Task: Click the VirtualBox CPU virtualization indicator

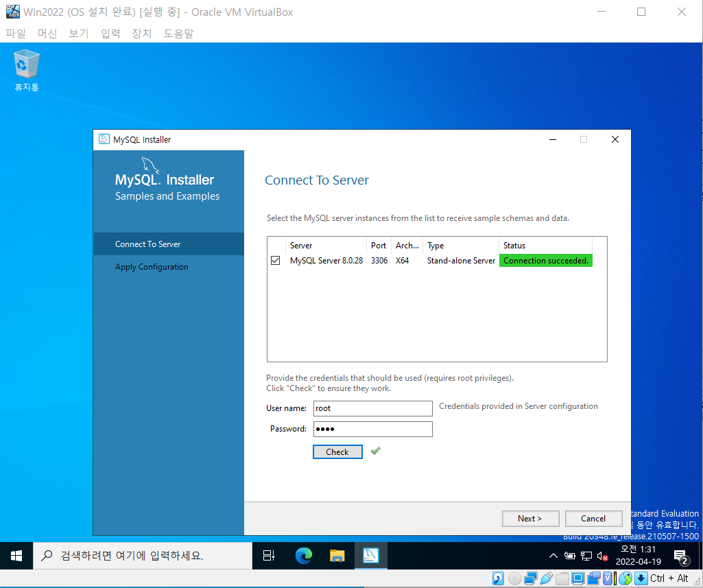Action: 609,578
